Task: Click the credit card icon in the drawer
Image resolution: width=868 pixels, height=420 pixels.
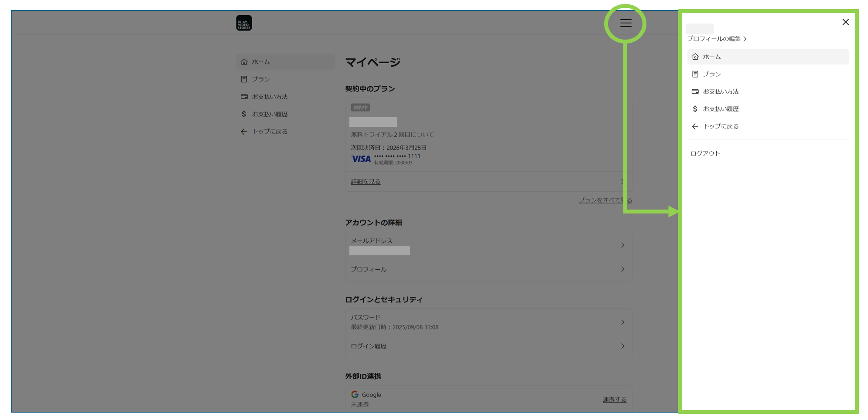Action: [695, 91]
